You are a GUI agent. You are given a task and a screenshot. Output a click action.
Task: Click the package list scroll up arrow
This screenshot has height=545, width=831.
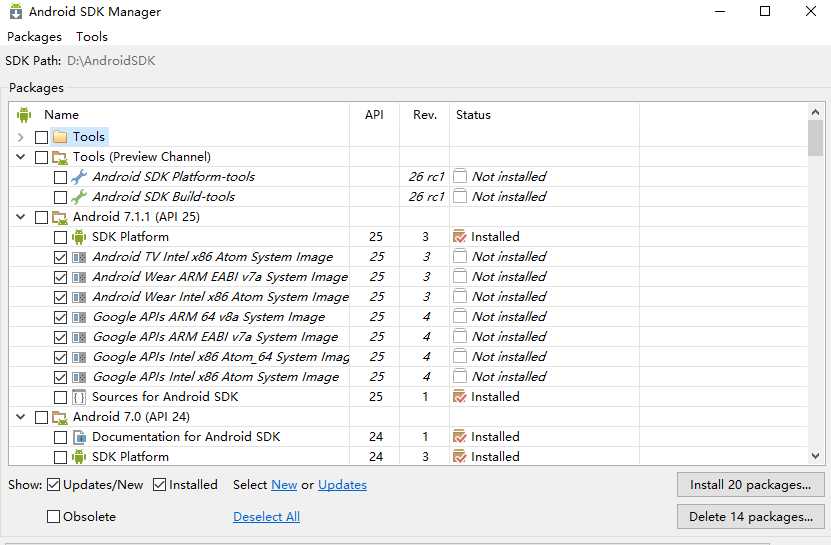click(x=815, y=112)
